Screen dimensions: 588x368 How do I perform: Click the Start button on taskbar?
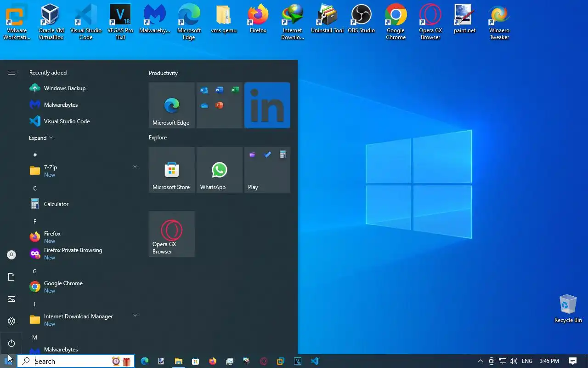(8, 361)
